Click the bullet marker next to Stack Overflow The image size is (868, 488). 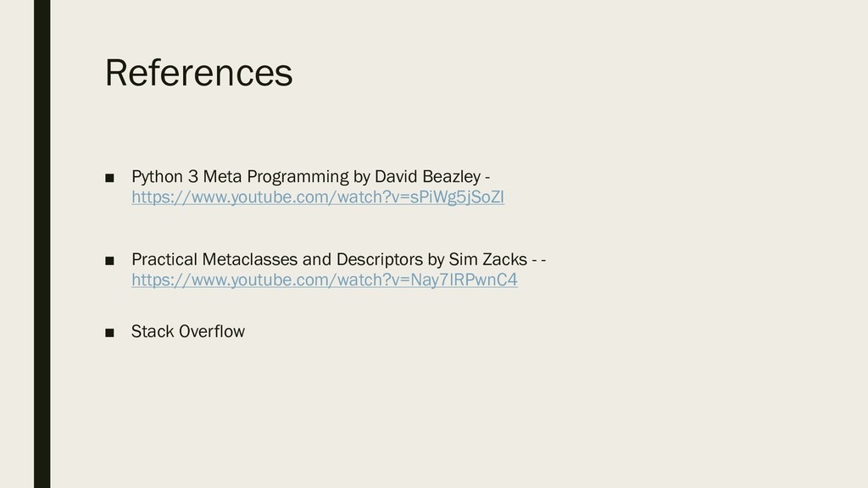click(109, 332)
